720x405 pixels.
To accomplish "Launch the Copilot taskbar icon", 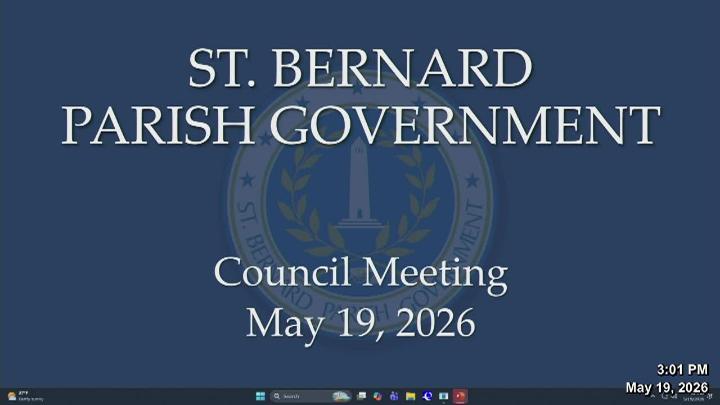I will (377, 396).
